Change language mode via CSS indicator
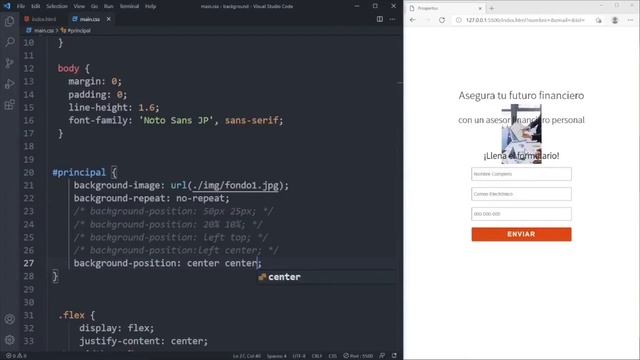640x360 pixels. click(333, 356)
